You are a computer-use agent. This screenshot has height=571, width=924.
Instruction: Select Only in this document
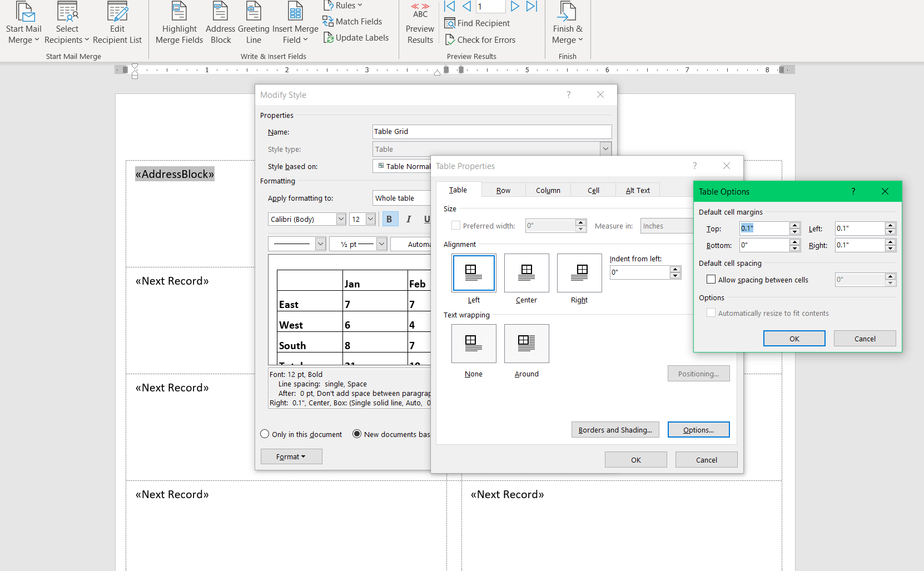click(x=265, y=434)
